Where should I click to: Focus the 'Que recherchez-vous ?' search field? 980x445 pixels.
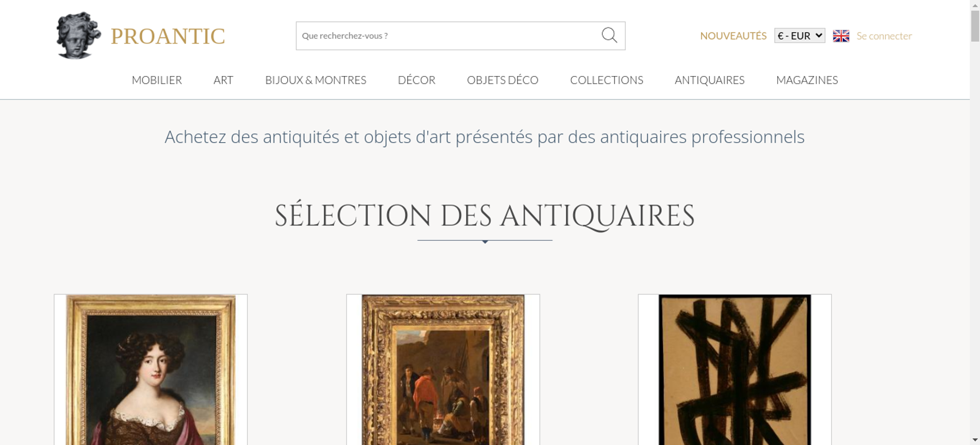(448, 36)
